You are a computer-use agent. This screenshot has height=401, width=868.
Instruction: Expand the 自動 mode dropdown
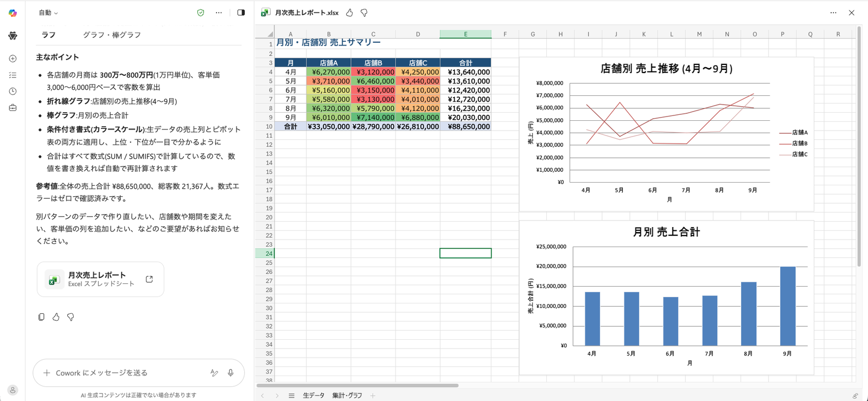48,12
